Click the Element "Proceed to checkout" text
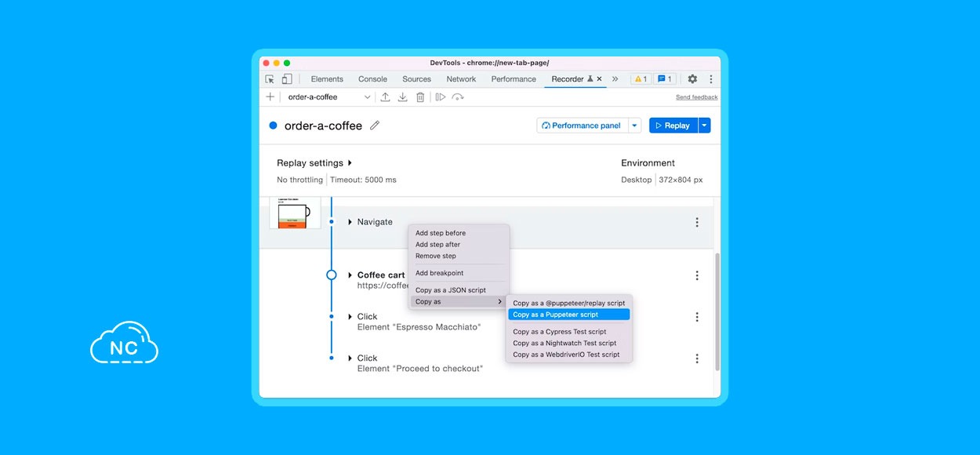This screenshot has width=980, height=455. (x=420, y=369)
